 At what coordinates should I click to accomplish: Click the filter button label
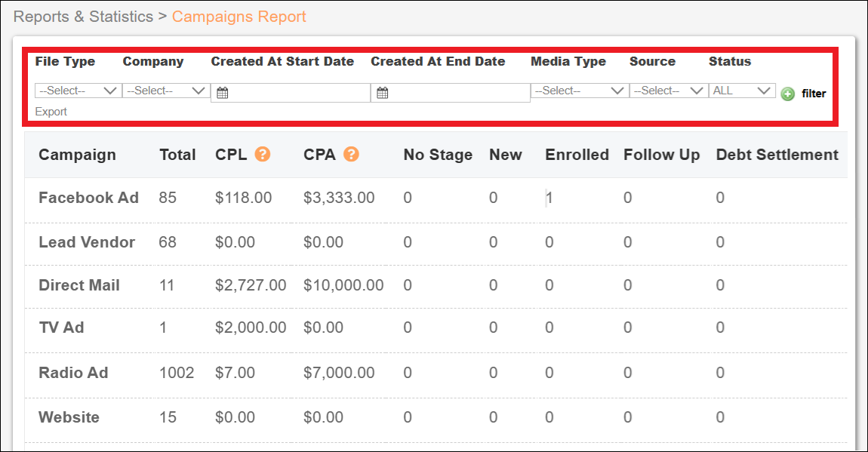(814, 94)
